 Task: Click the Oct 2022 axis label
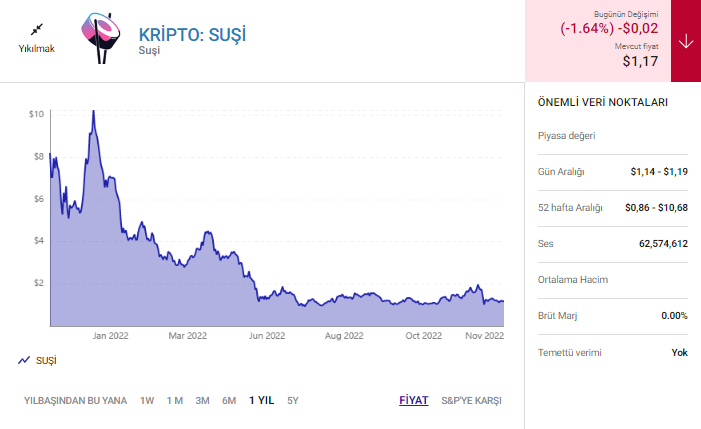[423, 336]
